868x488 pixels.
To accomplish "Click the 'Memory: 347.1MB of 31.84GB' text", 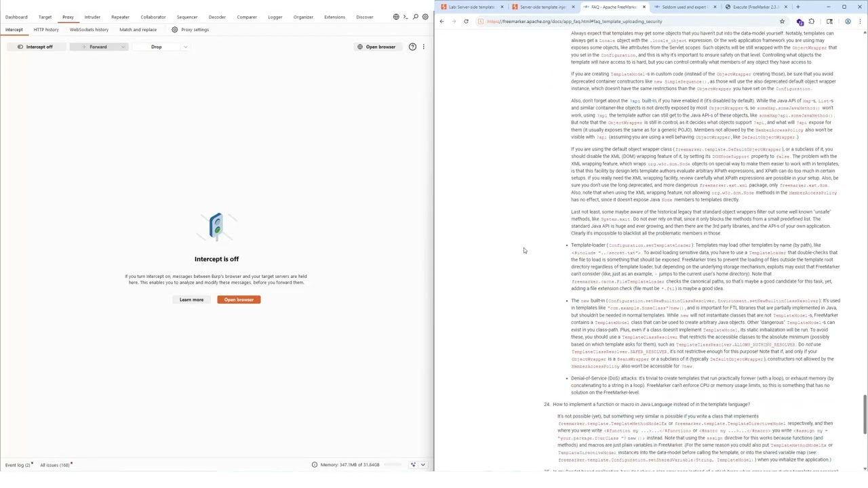I will [x=350, y=465].
